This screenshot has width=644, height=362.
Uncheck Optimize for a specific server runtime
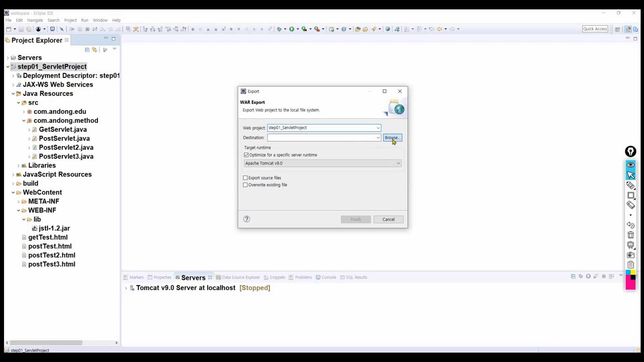click(x=246, y=155)
